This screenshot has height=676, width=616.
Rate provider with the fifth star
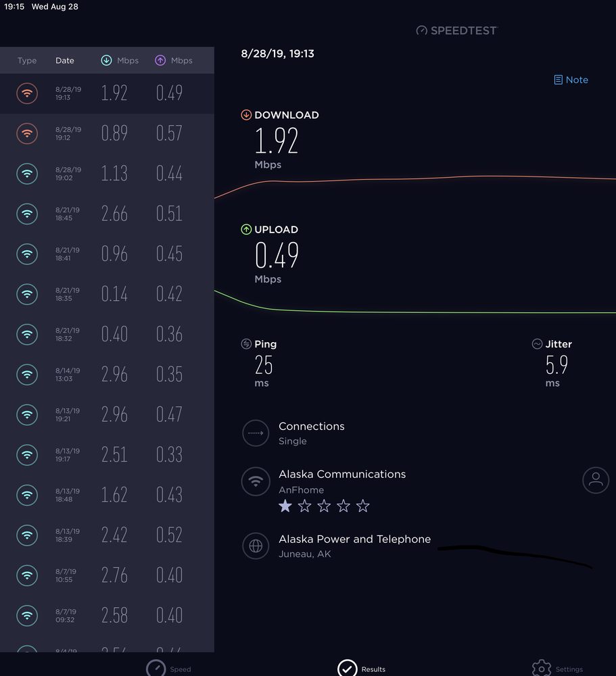click(x=363, y=506)
